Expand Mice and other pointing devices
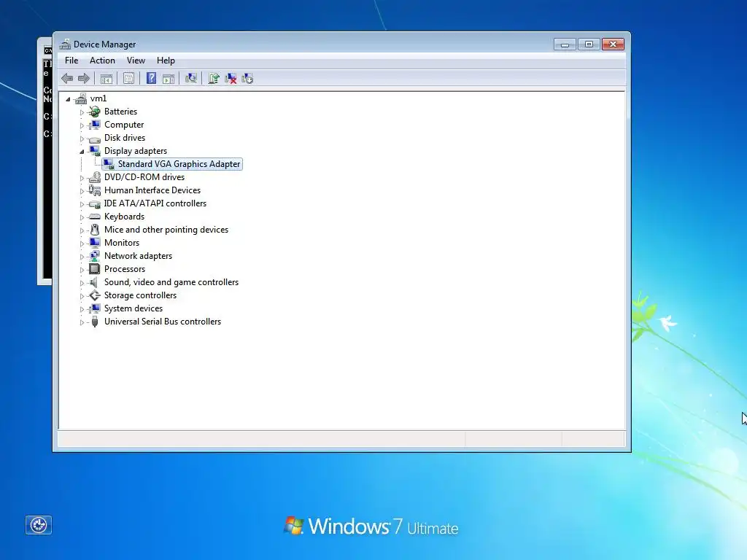The height and width of the screenshot is (560, 747). click(x=82, y=230)
